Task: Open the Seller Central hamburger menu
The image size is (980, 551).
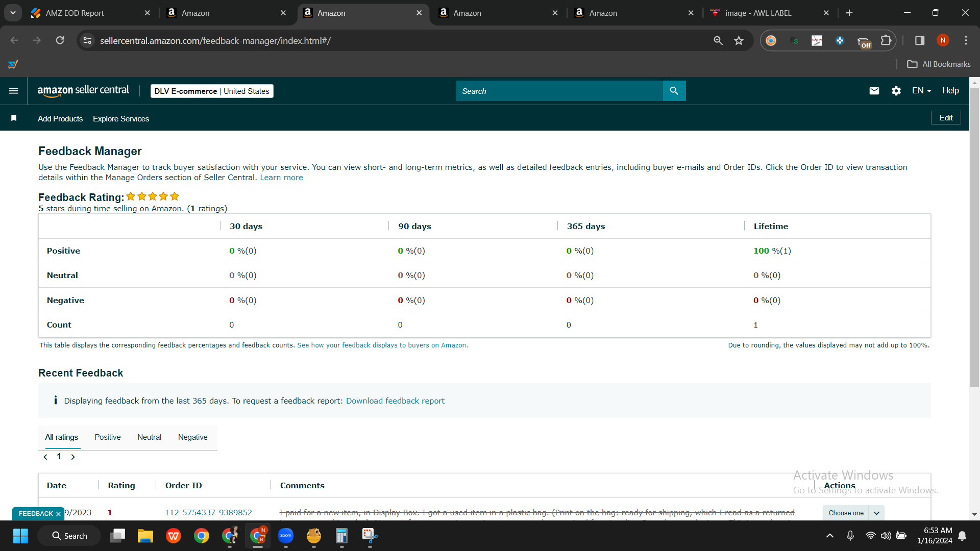Action: pos(14,91)
